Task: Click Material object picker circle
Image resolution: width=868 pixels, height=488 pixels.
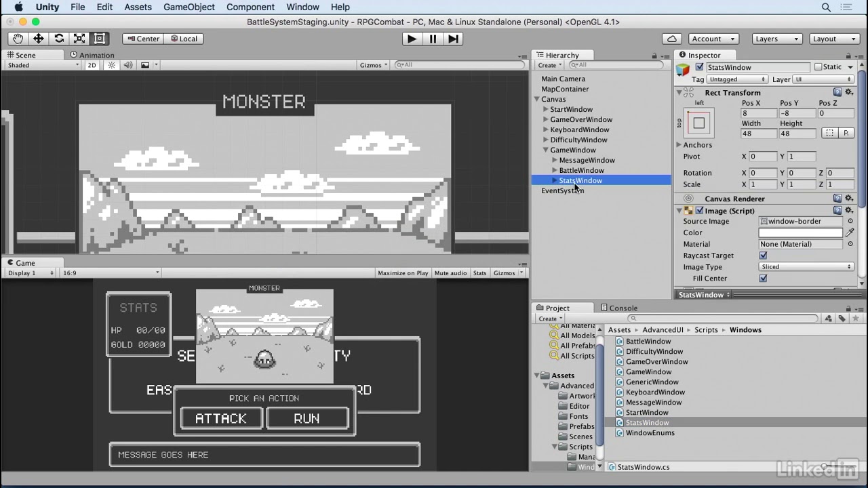Action: pyautogui.click(x=850, y=244)
